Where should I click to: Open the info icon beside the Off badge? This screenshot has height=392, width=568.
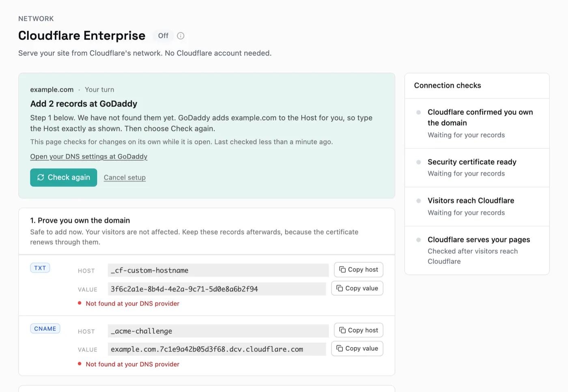tap(181, 36)
